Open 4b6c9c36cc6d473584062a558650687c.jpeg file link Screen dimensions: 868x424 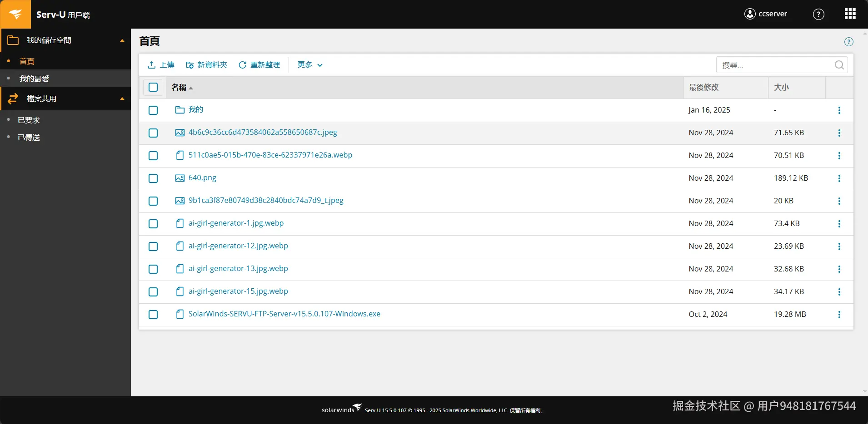(x=263, y=133)
